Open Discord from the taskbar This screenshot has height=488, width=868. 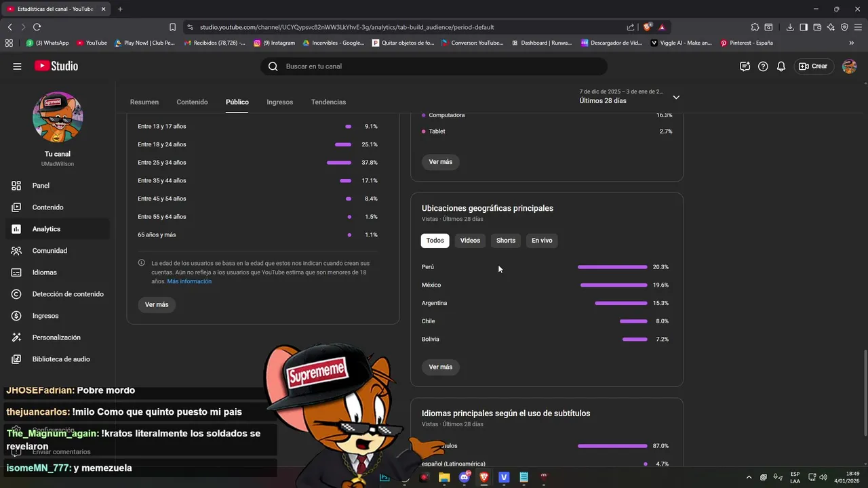point(465,477)
